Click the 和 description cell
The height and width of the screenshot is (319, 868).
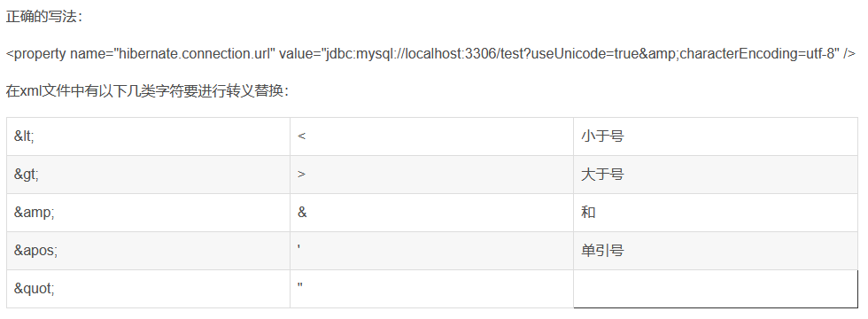[x=716, y=213]
